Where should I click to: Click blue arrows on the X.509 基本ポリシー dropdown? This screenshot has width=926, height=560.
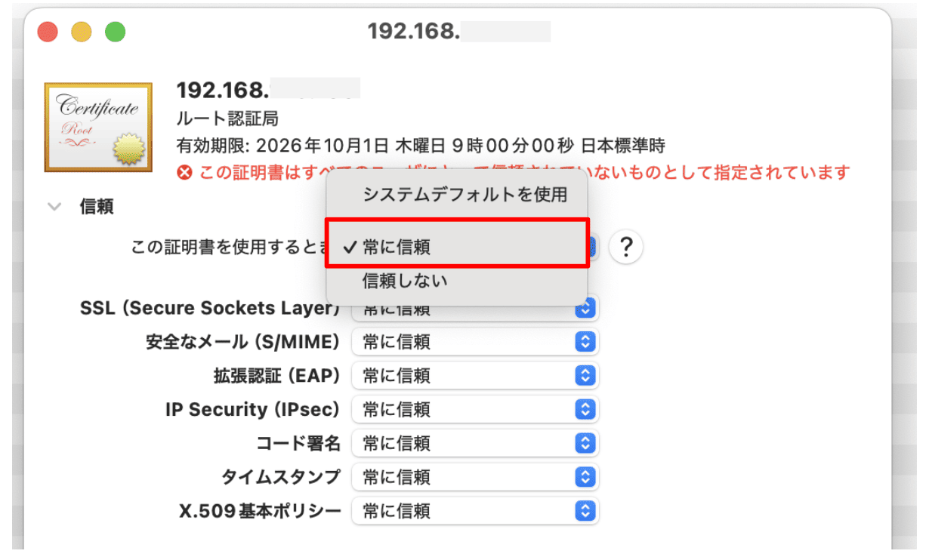(x=585, y=511)
